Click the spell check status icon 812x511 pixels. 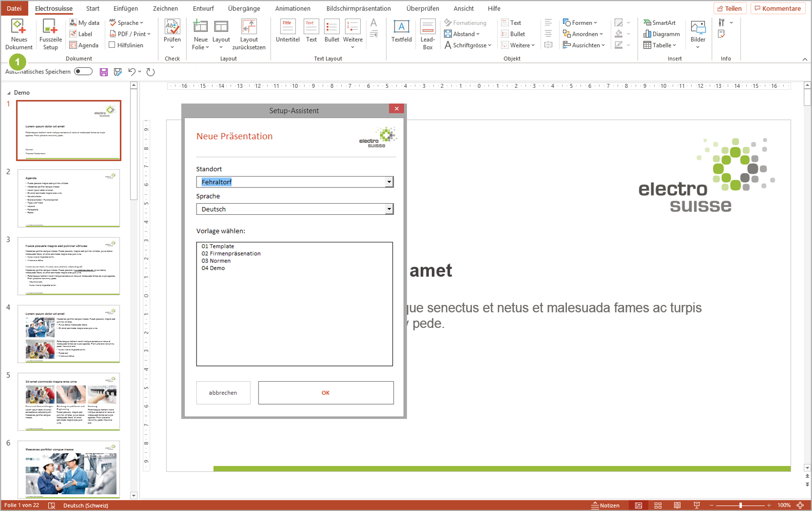52,505
